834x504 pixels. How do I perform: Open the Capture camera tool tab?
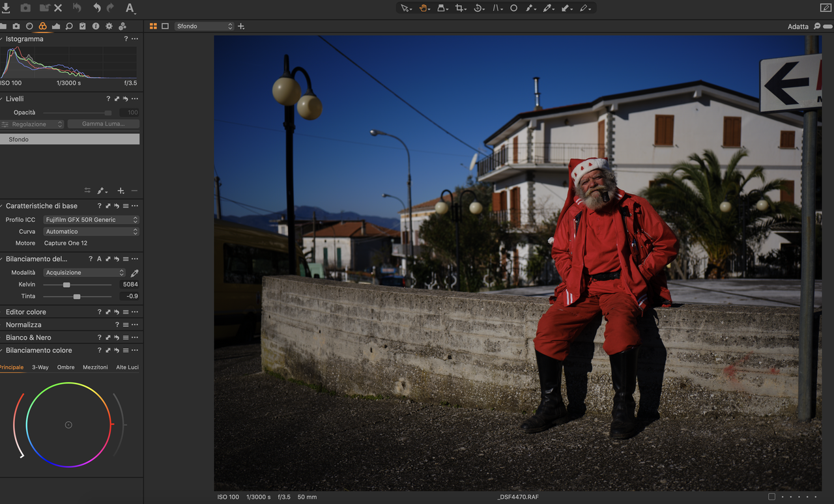[x=16, y=26]
